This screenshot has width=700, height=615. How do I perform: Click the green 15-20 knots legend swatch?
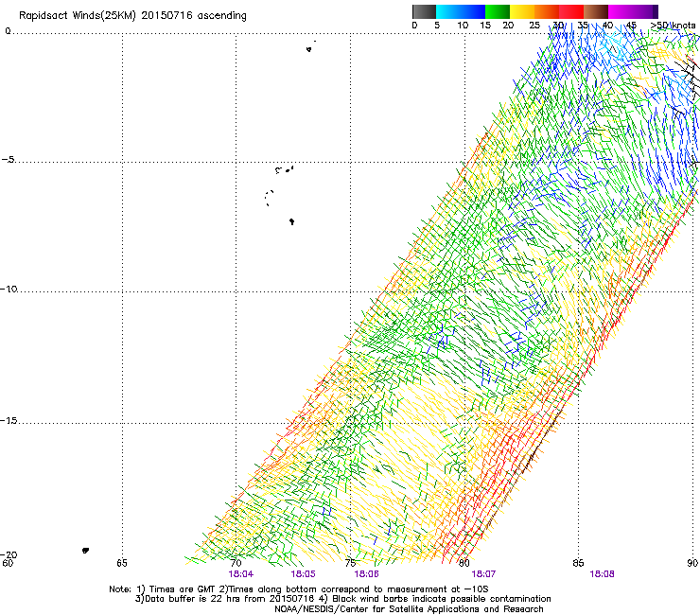[x=498, y=11]
